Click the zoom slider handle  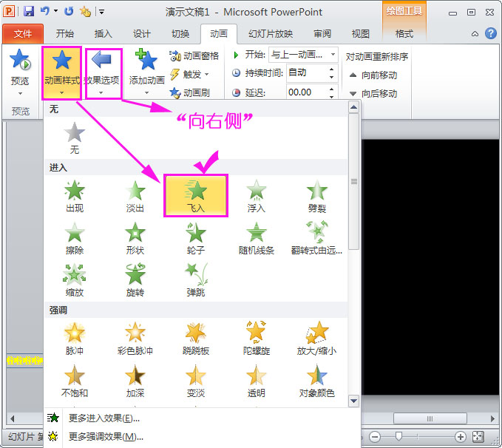pyautogui.click(x=398, y=436)
